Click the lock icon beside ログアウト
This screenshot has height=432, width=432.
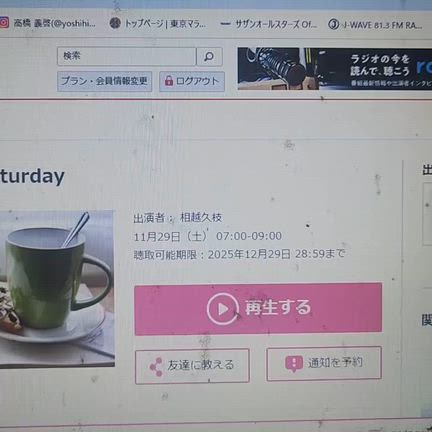[169, 81]
